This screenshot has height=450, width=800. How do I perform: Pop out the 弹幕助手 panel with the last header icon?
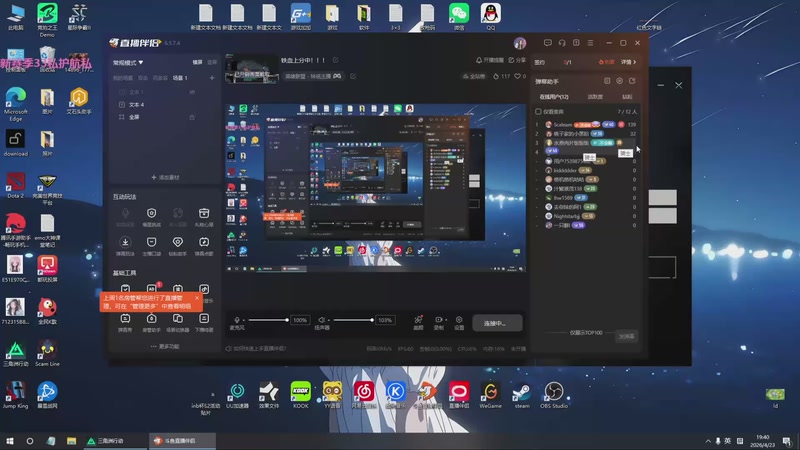pos(632,81)
